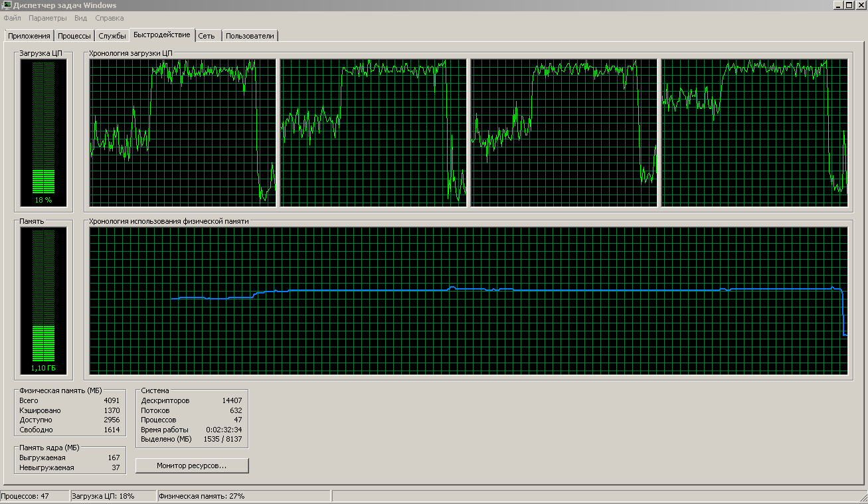Switch to the Процессы tab
This screenshot has width=868, height=504.
[74, 36]
